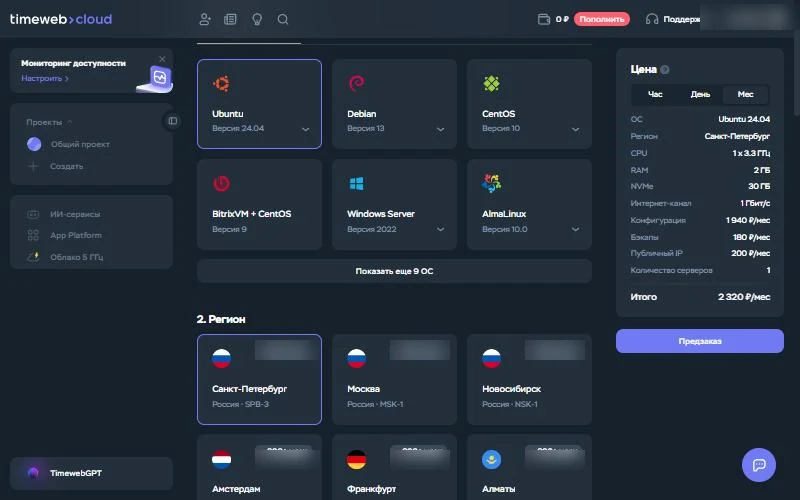Select the Алматы region card
Viewport: 800px width, 500px height.
click(x=529, y=467)
